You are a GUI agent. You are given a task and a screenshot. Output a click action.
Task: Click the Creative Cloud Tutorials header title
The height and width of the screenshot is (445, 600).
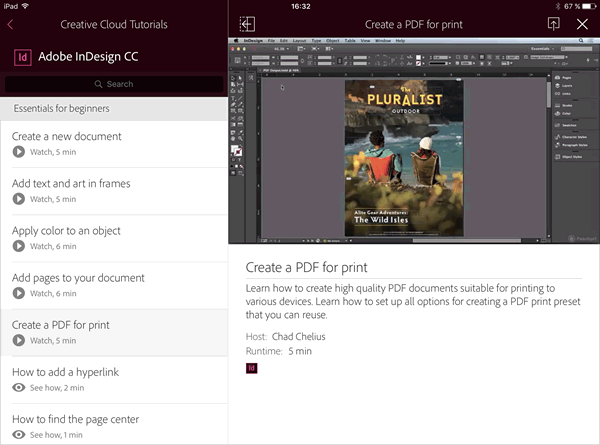(114, 24)
